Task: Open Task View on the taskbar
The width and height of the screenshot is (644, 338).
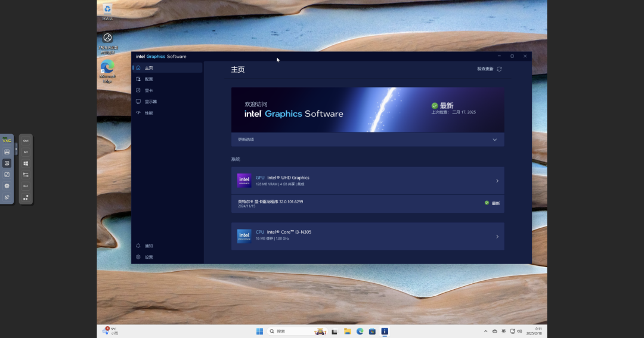Action: [335, 331]
